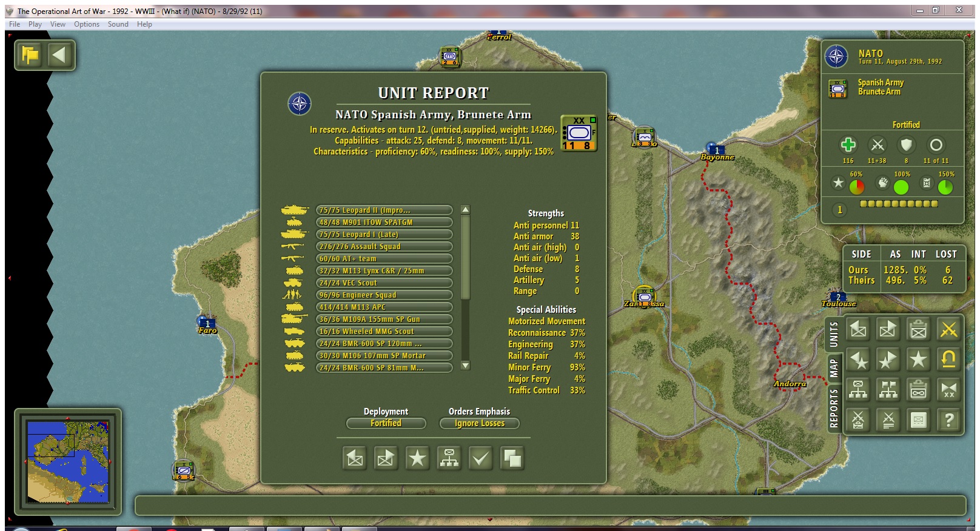Screen dimensions: 980x531
Task: Click previous unit button in Unit Report
Action: (355, 458)
